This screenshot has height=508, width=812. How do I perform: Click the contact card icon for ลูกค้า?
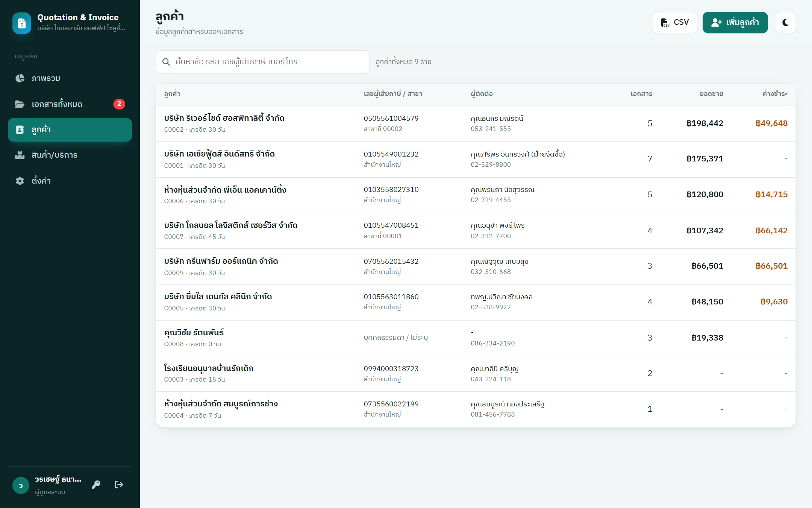click(x=20, y=130)
